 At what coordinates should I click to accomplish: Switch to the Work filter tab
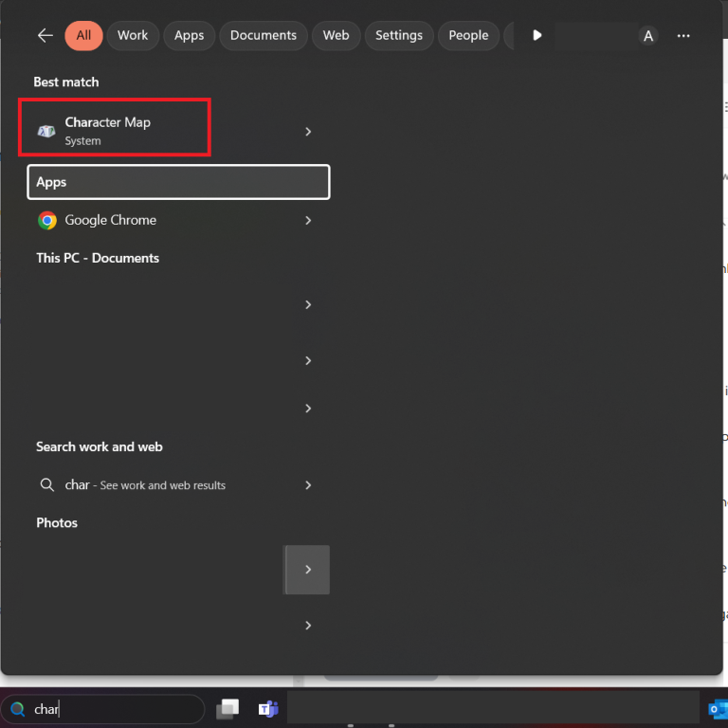tap(133, 35)
